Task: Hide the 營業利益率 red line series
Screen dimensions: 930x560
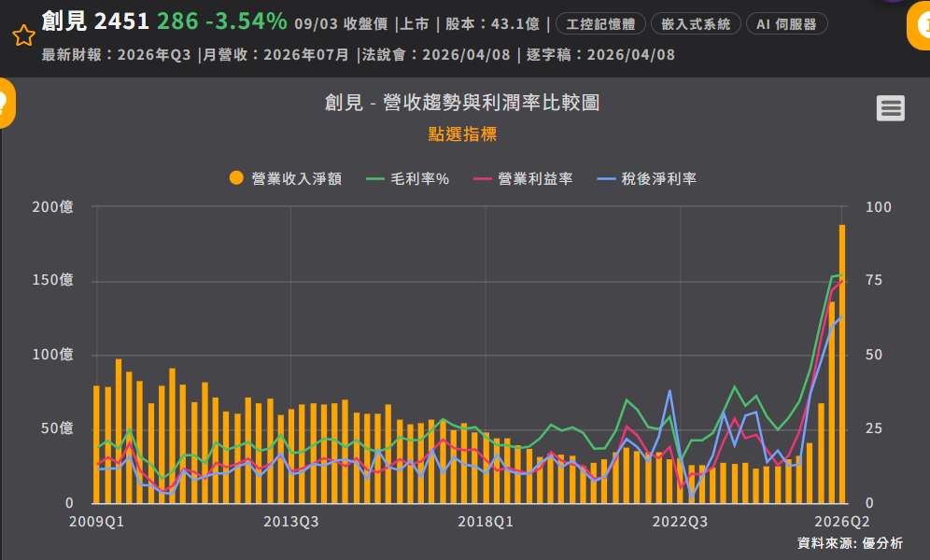Action: pos(523,178)
